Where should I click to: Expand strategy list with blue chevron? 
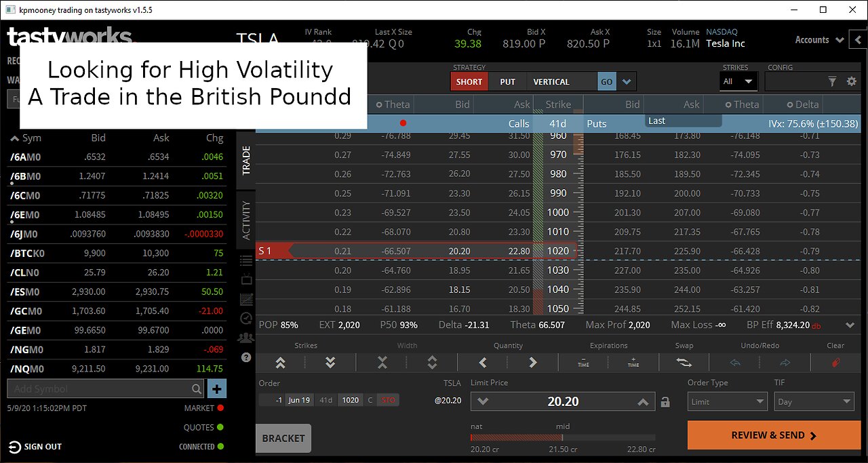627,82
